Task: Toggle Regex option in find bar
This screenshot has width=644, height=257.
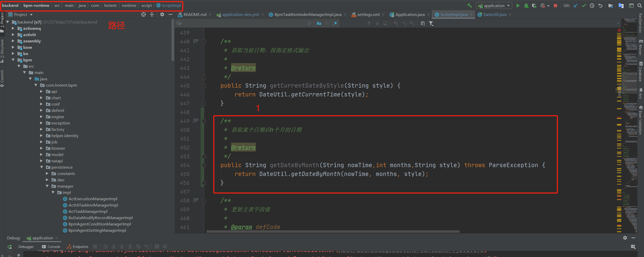Action: pos(335,23)
